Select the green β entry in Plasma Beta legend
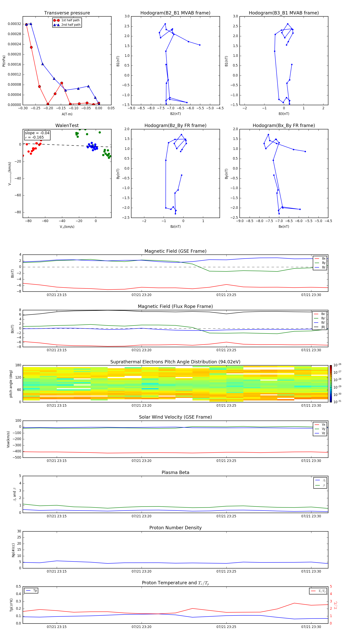 (x=320, y=485)
